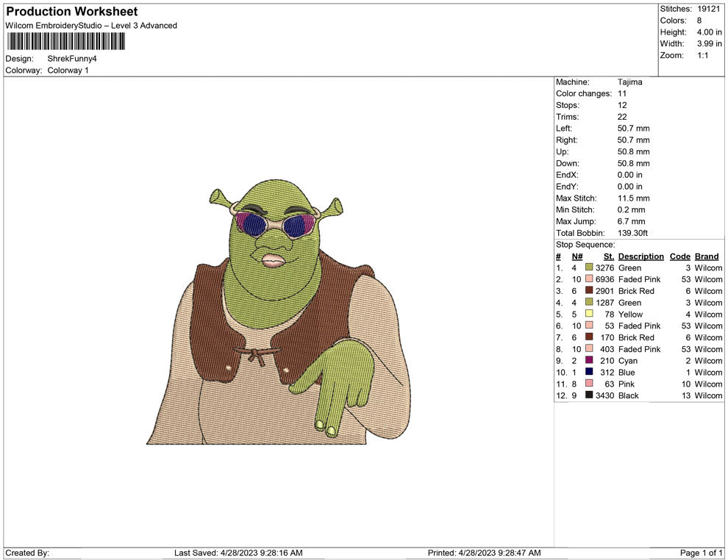Click 'Wilcom EmbroideryStudio – Level 3 Advanced' text

pos(91,26)
